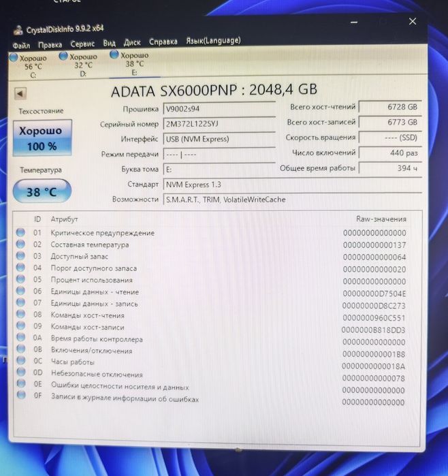
Task: Click status circle of attribute 0F row
Action: 21,395
